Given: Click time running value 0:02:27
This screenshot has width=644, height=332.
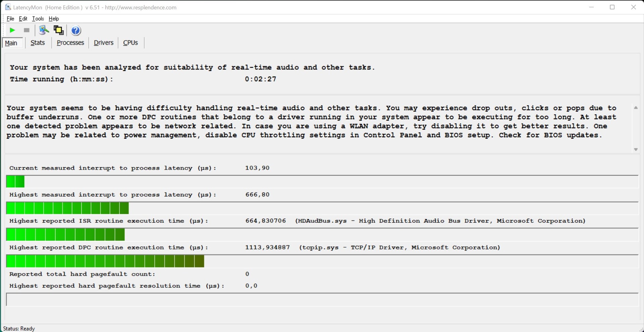Looking at the screenshot, I should [x=261, y=79].
